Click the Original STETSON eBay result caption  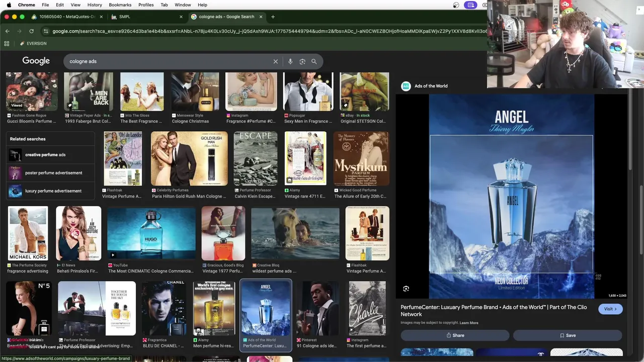click(x=363, y=121)
